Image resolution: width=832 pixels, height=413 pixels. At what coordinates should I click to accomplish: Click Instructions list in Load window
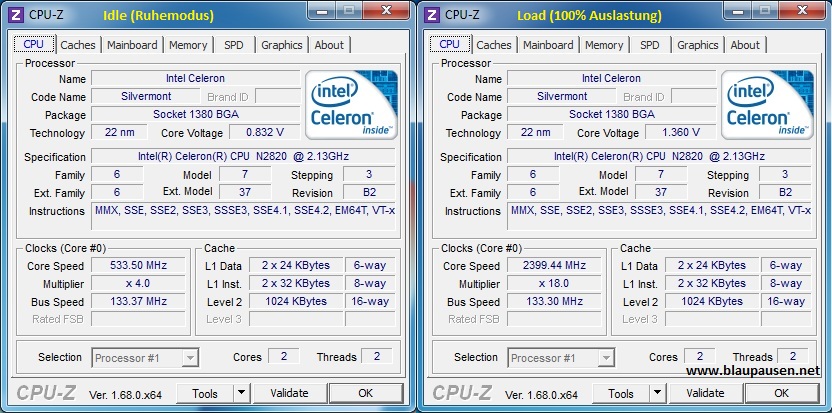coord(660,216)
